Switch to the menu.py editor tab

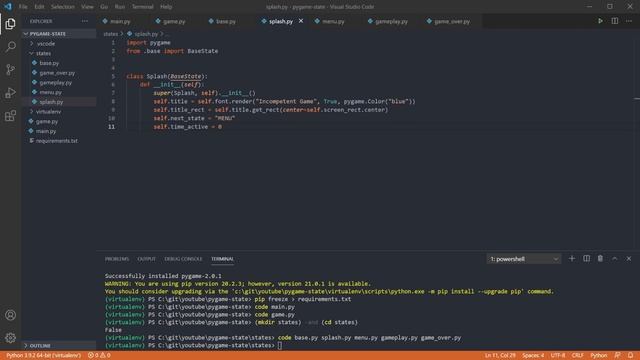[x=333, y=21]
